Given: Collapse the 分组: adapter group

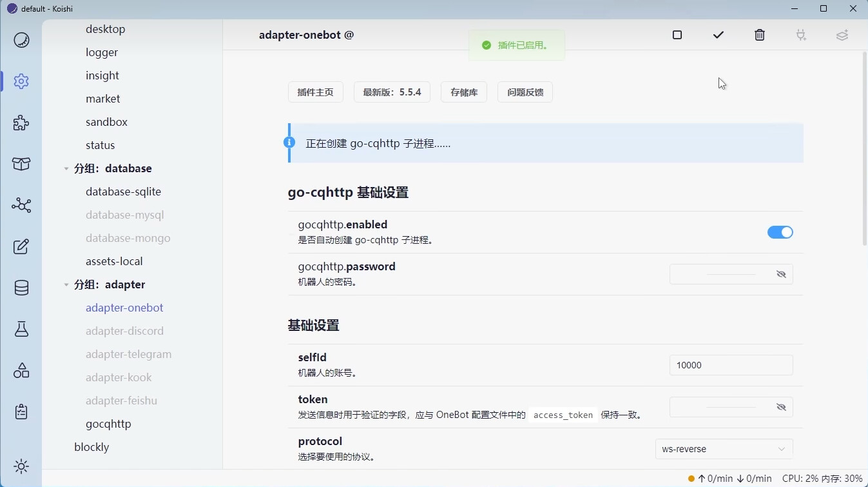Looking at the screenshot, I should [66, 284].
